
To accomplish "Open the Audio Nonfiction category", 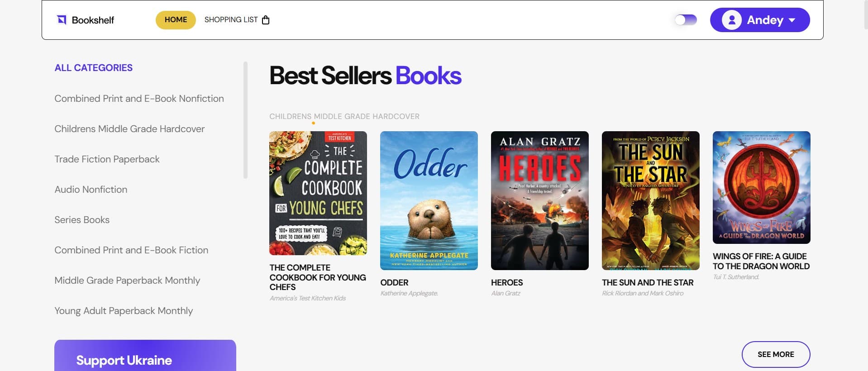I will pos(91,190).
